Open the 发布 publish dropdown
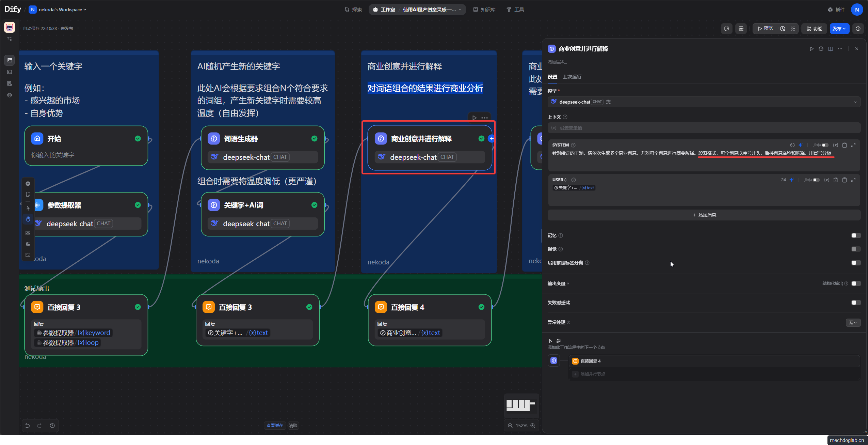The width and height of the screenshot is (868, 445). click(839, 29)
